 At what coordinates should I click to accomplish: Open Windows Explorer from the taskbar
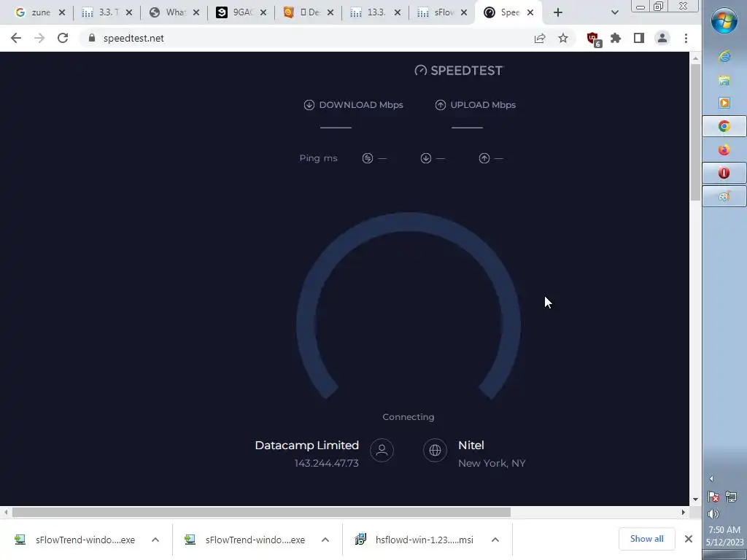pyautogui.click(x=724, y=80)
